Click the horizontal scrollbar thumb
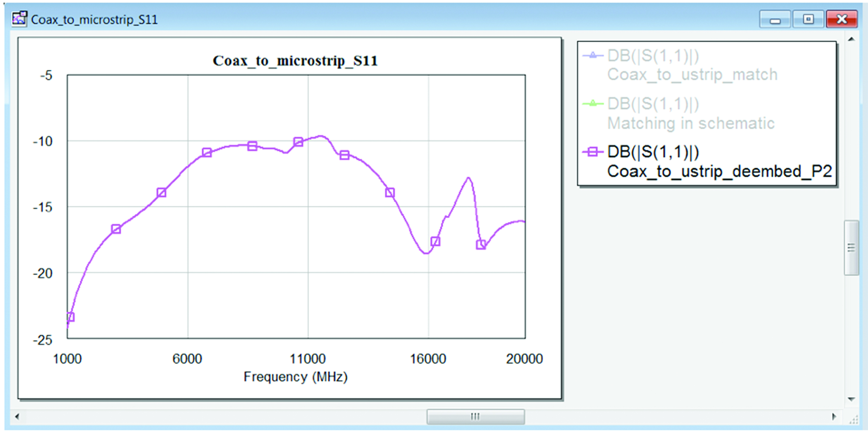The image size is (868, 432). tap(475, 417)
